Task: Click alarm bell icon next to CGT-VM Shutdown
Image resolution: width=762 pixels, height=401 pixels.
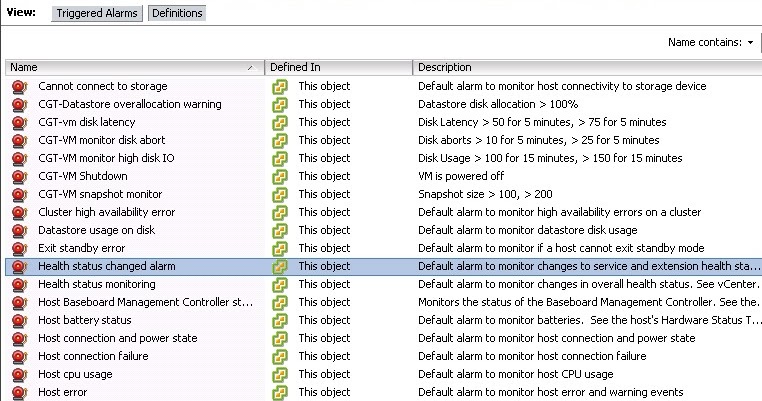Action: coord(19,176)
